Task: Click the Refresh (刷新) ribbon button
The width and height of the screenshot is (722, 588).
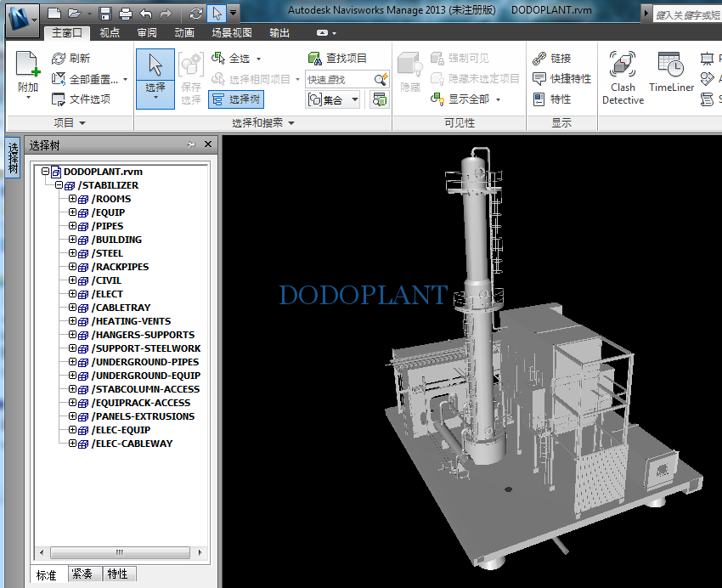Action: pos(71,59)
